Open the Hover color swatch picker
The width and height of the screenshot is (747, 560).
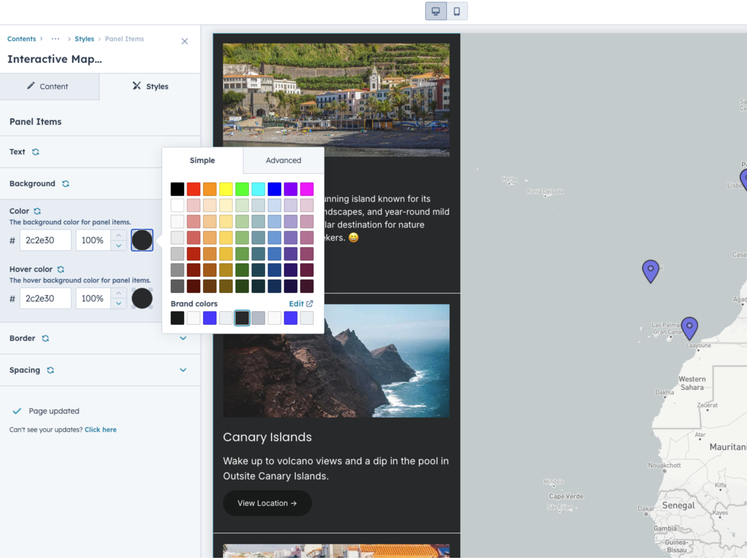click(x=142, y=299)
